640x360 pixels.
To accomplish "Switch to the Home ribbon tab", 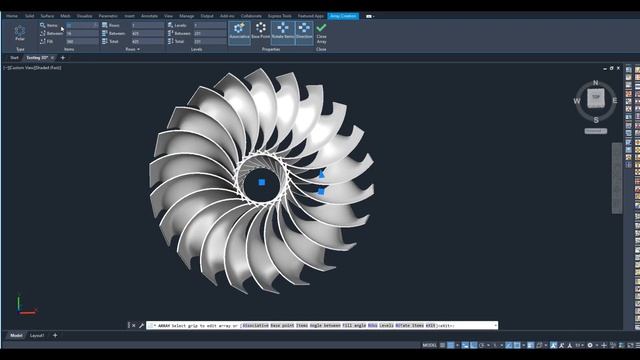I will coord(12,16).
